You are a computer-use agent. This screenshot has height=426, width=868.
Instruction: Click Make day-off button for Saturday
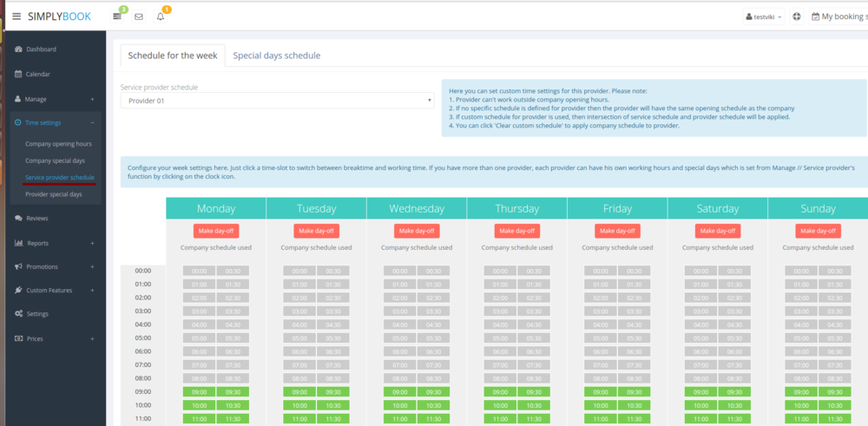pos(717,231)
